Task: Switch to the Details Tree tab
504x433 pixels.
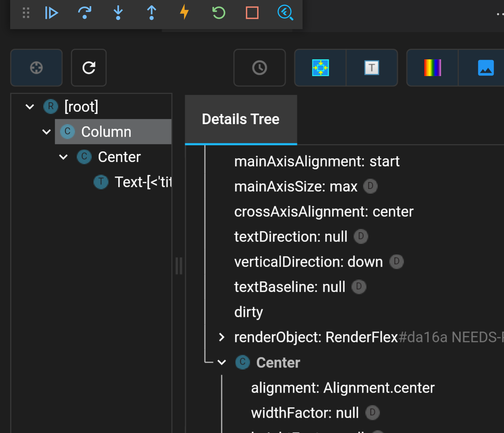Action: click(241, 119)
